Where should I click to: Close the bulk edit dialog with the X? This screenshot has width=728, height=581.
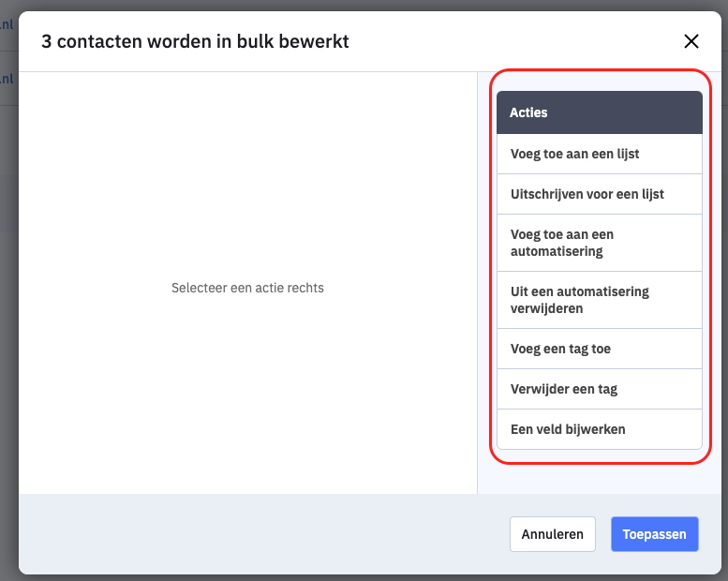click(691, 41)
